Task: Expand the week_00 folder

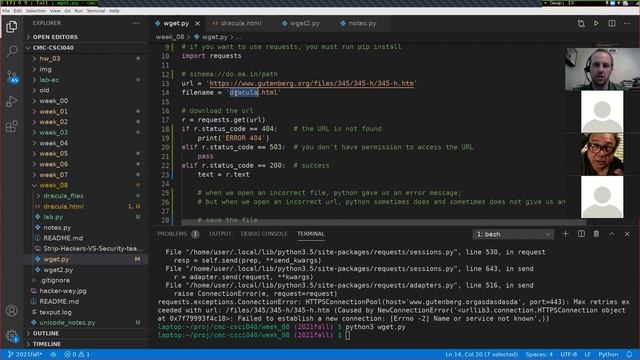Action: coord(53,101)
